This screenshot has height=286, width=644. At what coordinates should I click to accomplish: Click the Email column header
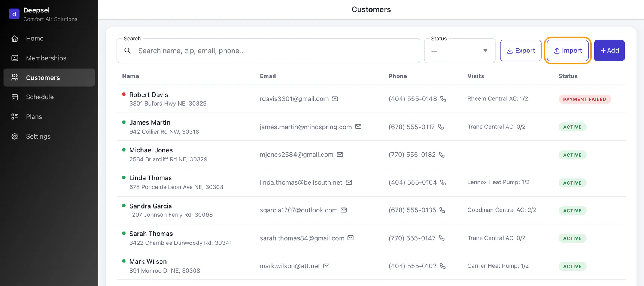click(268, 76)
